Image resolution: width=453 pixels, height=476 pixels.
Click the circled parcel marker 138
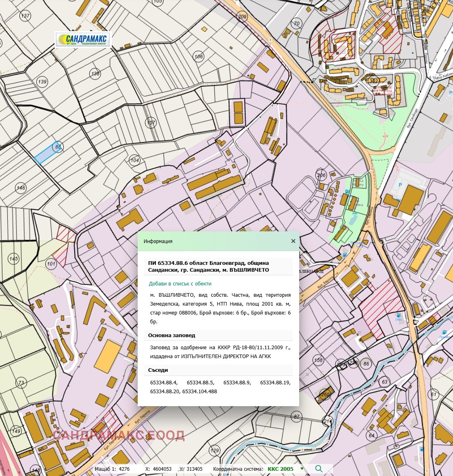(x=95, y=73)
